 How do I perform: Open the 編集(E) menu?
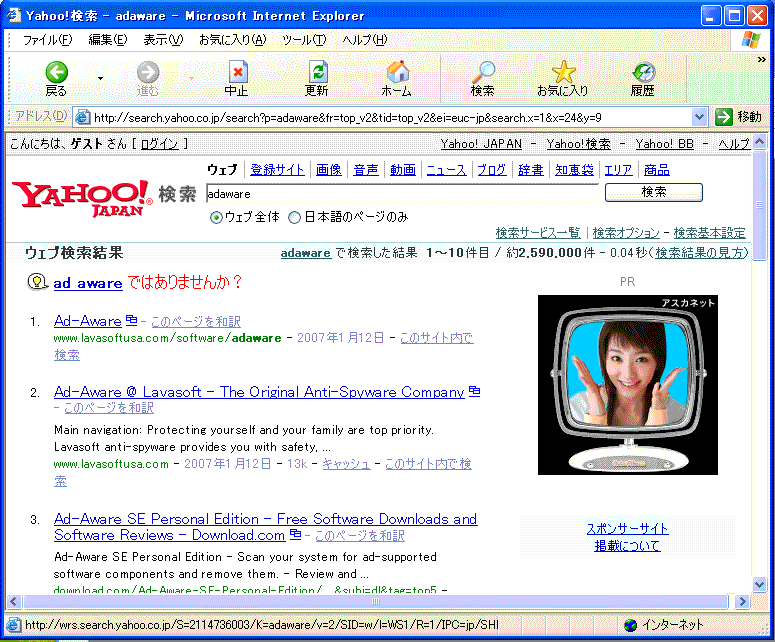point(108,40)
